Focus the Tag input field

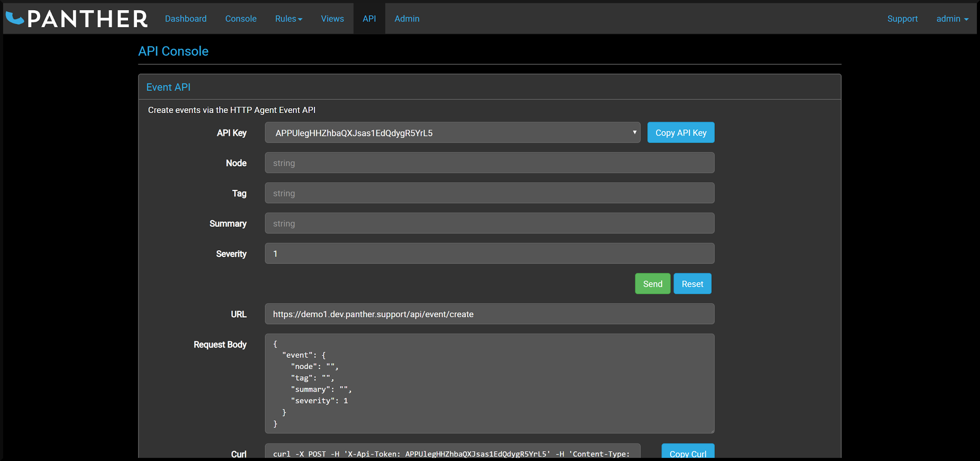click(x=490, y=193)
